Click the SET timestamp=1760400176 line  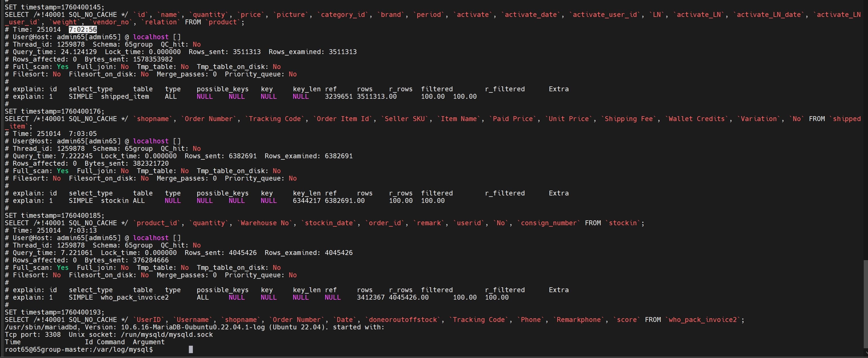54,111
